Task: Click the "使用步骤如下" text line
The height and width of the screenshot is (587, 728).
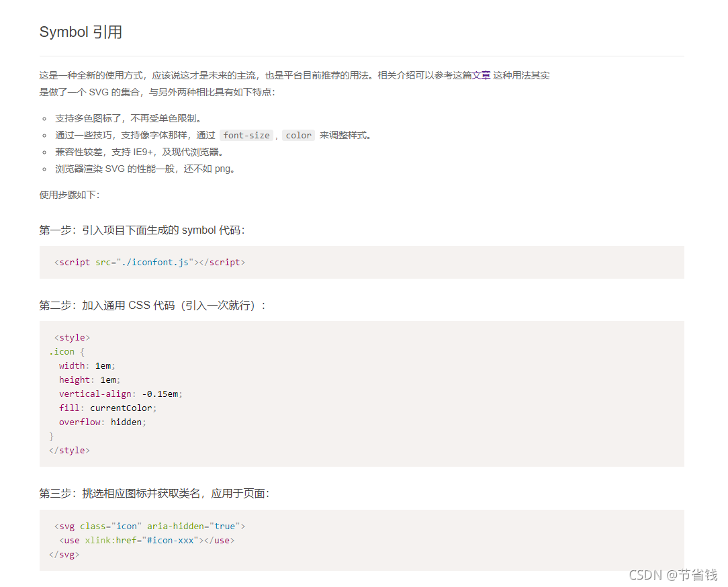Action: (69, 195)
